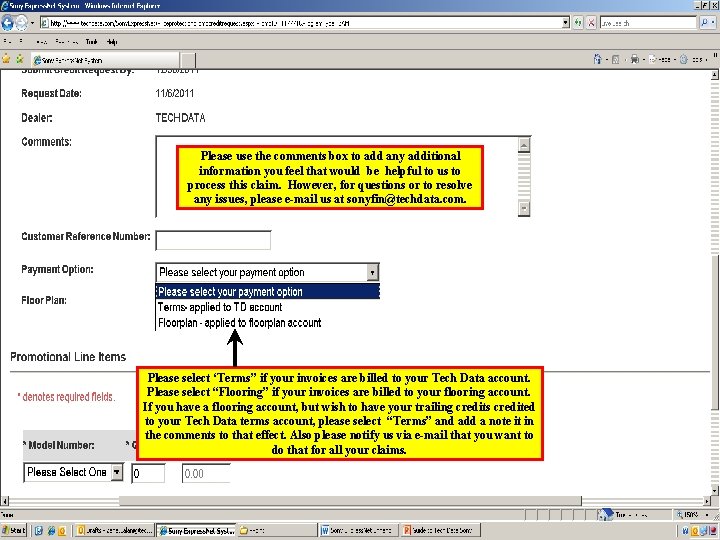
Task: Open the File menu
Action: [x=6, y=41]
